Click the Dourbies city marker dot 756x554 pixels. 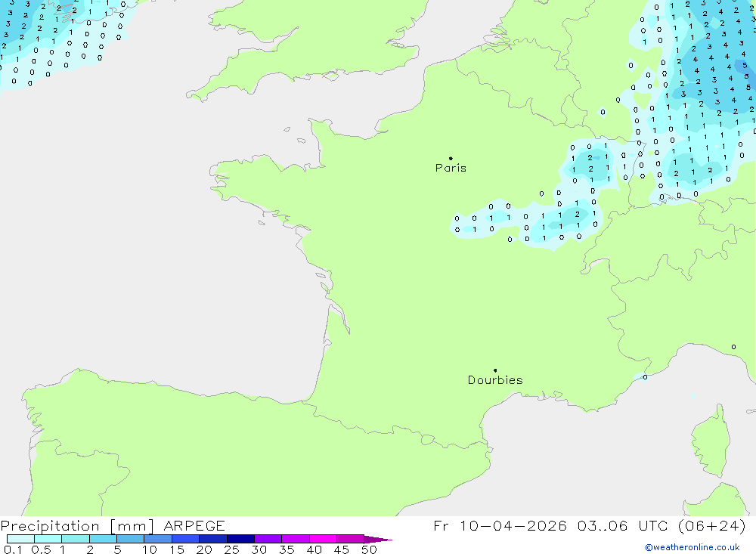(495, 370)
